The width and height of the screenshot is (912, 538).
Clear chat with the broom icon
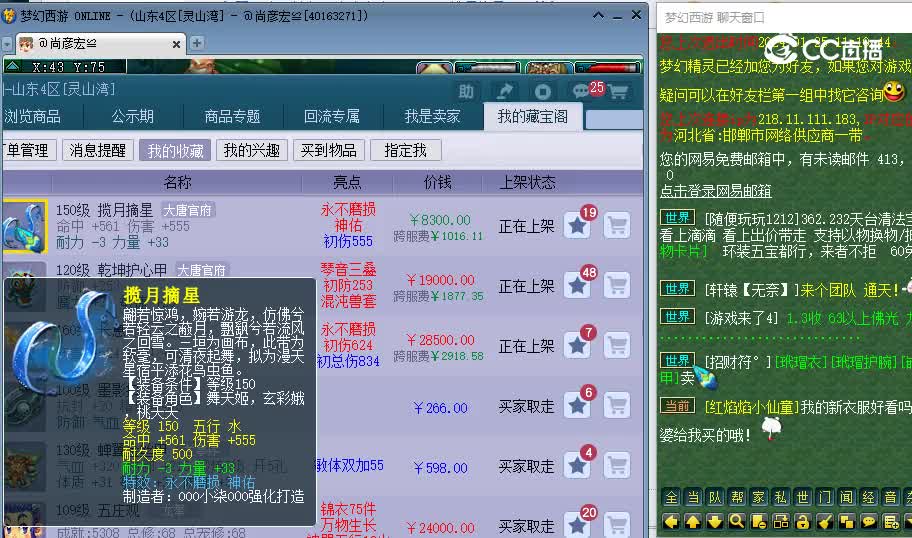click(x=825, y=522)
